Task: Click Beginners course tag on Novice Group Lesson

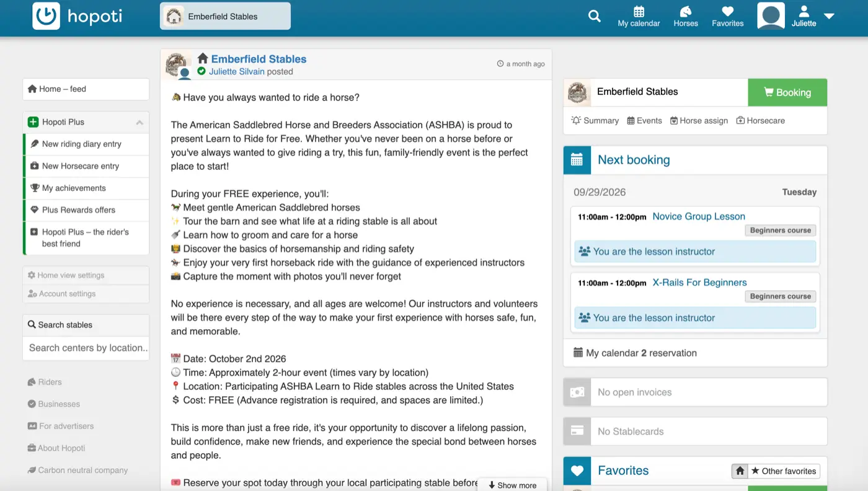Action: click(781, 231)
